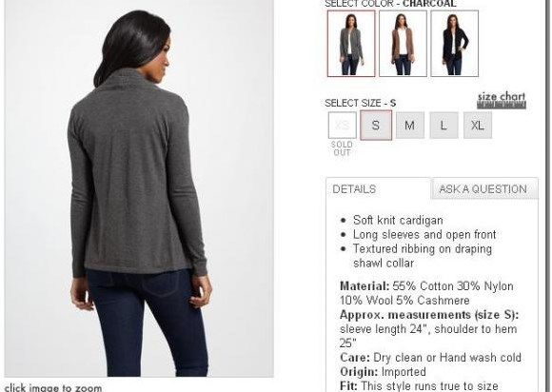Click the 'Soft knit cardigan' bullet text
Viewport: 552px width, 392px height.
coord(398,221)
